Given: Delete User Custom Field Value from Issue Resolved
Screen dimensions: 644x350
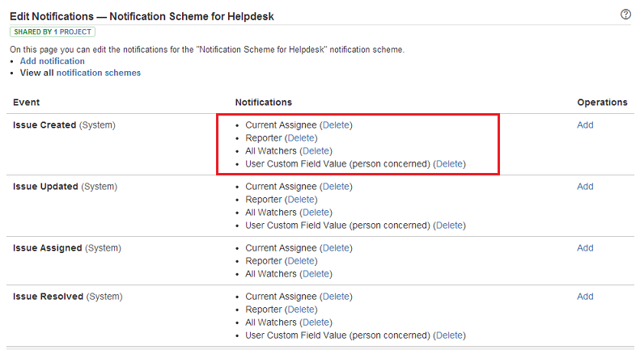Looking at the screenshot, I should 449,335.
